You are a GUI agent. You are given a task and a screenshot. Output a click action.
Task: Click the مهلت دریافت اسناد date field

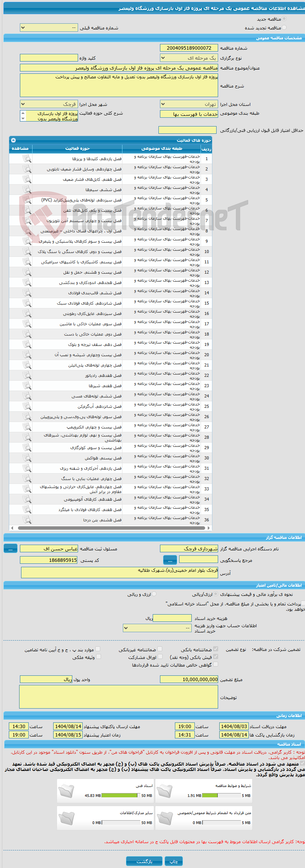(x=234, y=726)
